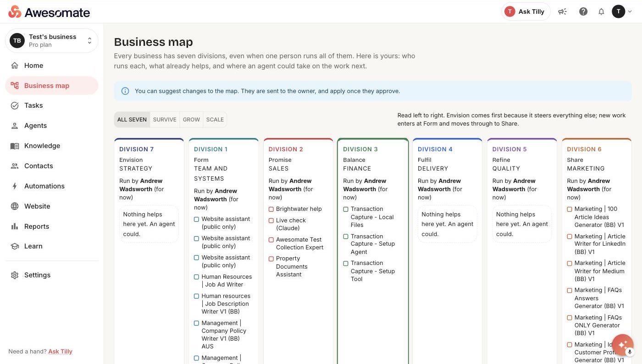The height and width of the screenshot is (364, 642).
Task: Select the SURVIVE filter tab
Action: tap(165, 120)
